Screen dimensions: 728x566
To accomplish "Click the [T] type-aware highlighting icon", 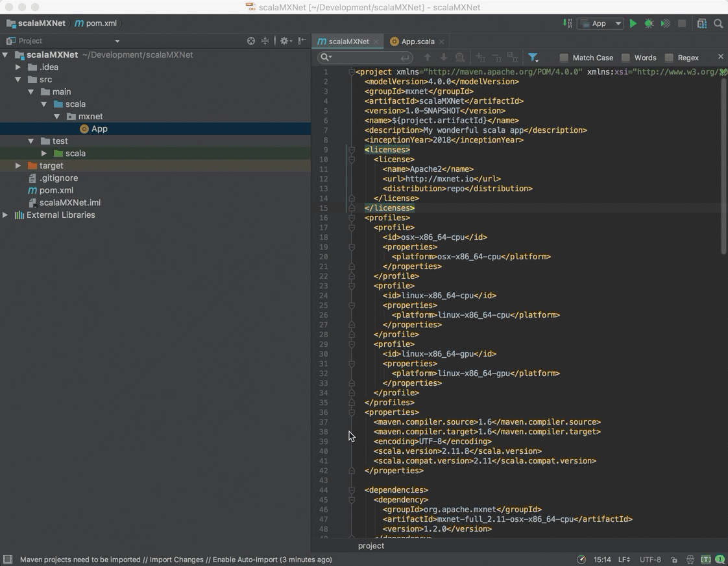I will [x=706, y=560].
